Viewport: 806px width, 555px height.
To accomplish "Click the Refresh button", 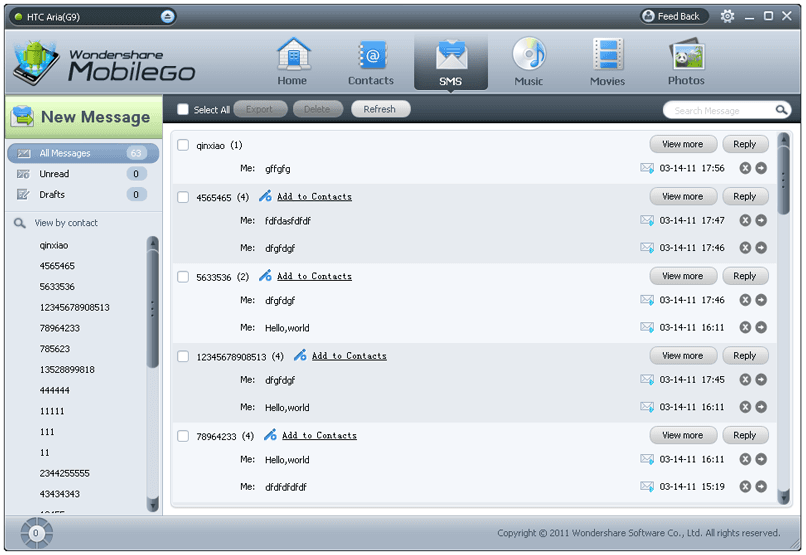I will 380,109.
